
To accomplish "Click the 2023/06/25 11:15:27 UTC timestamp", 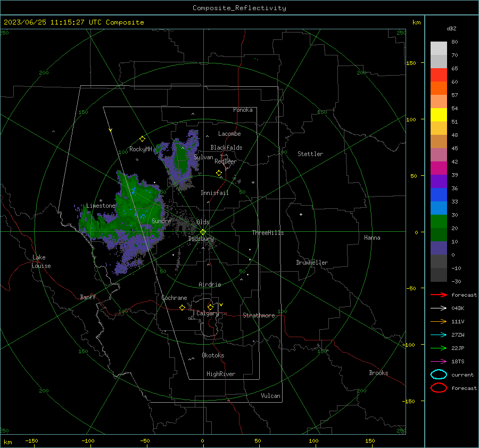I will [74, 22].
